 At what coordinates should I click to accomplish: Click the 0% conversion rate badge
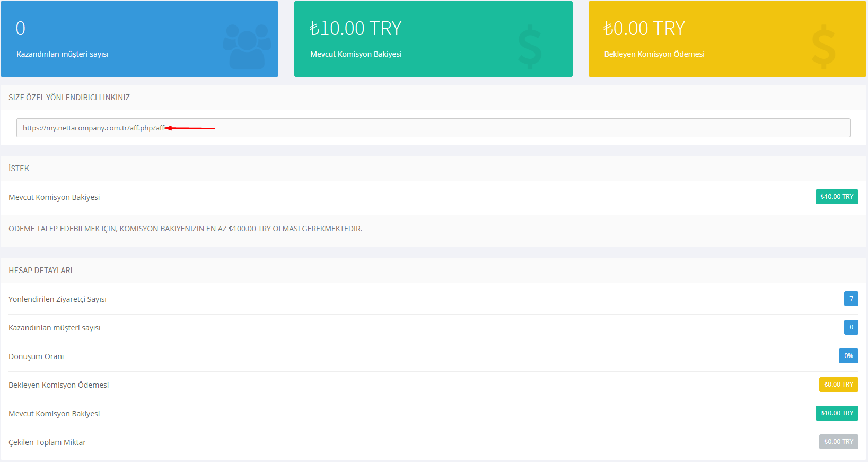[848, 356]
